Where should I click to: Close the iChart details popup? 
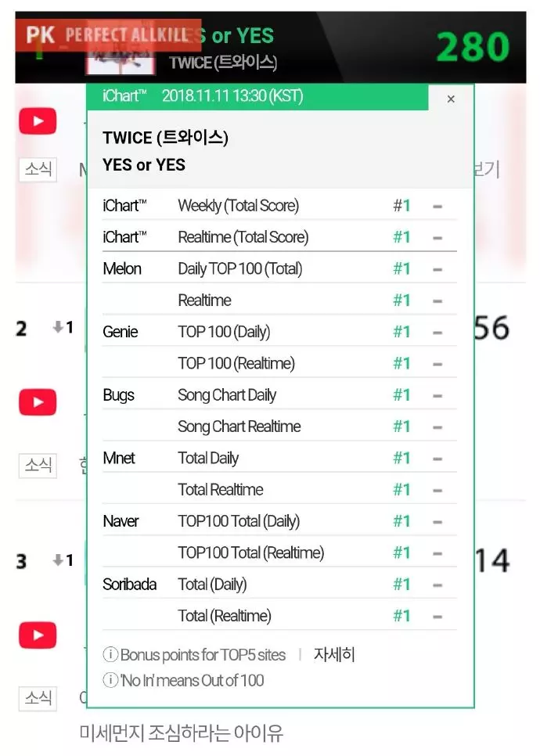(x=451, y=99)
